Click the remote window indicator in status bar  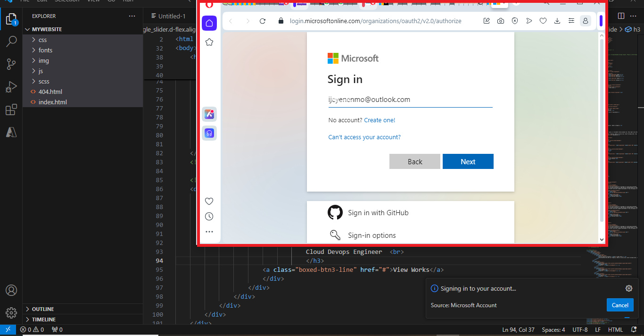click(x=8, y=329)
